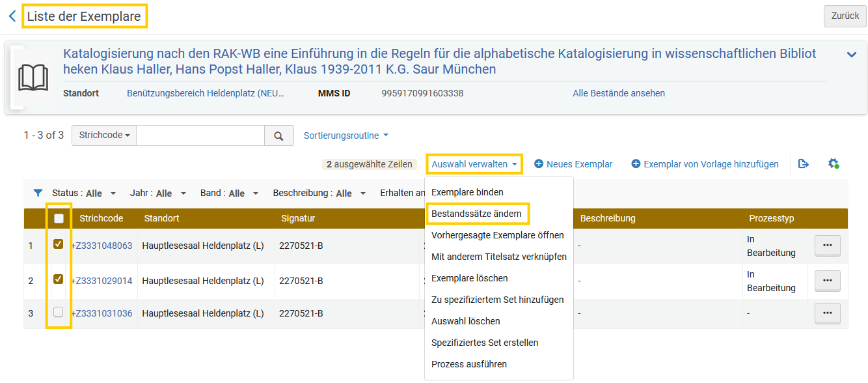This screenshot has height=383, width=868.
Task: Open the Alle Bestände ansehen link
Action: pyautogui.click(x=619, y=93)
